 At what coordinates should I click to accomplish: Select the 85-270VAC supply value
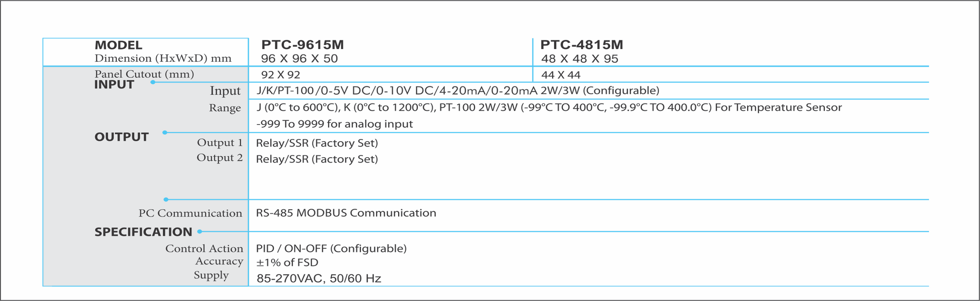(319, 279)
